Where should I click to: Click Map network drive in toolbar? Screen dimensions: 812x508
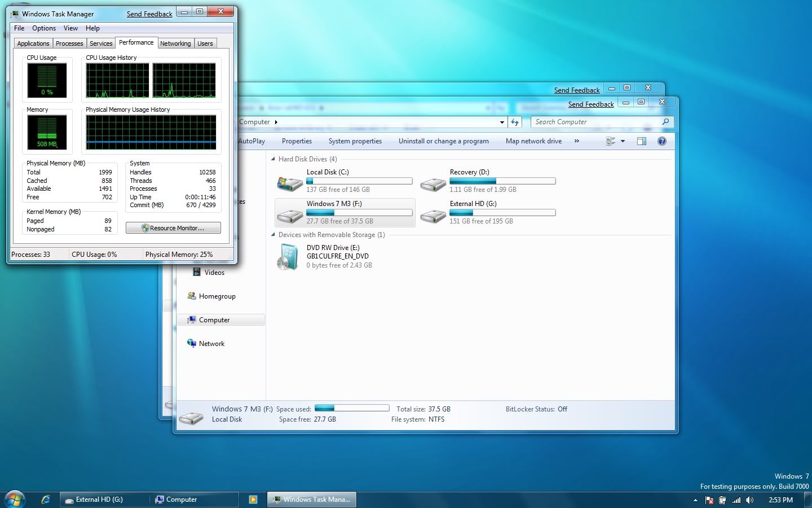pyautogui.click(x=533, y=141)
